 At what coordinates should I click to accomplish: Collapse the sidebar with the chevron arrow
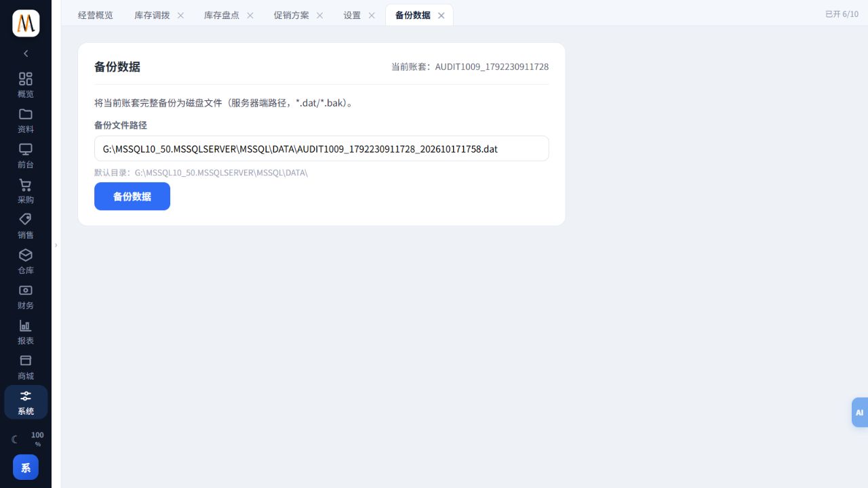(x=26, y=54)
